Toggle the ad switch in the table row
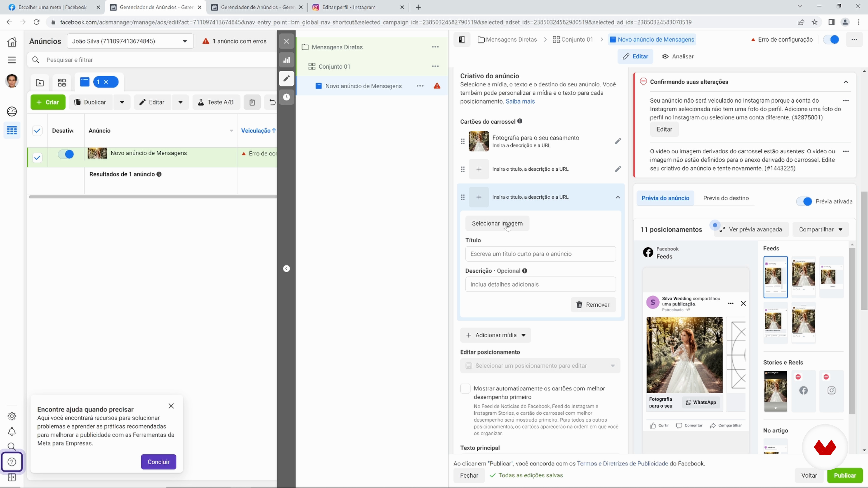This screenshot has width=868, height=488. coord(66,155)
